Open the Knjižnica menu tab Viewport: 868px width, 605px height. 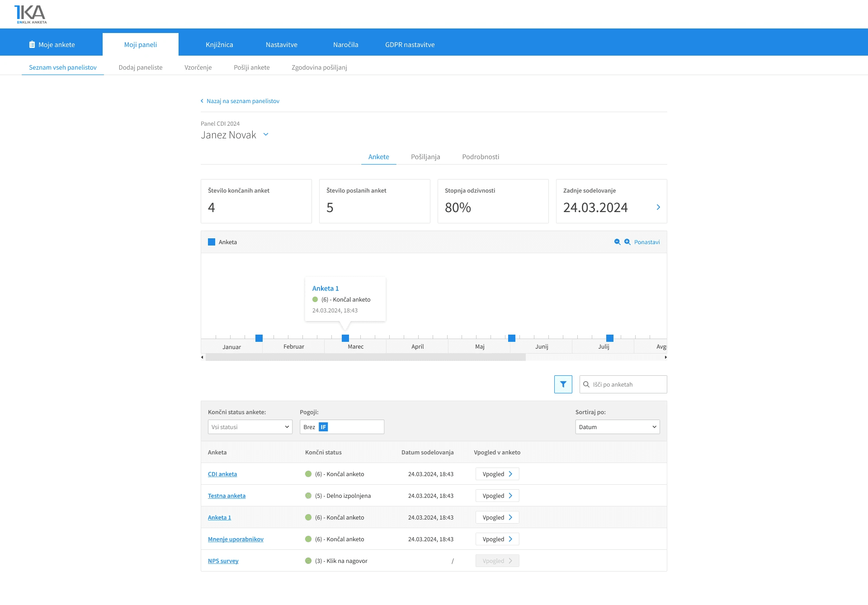(219, 45)
